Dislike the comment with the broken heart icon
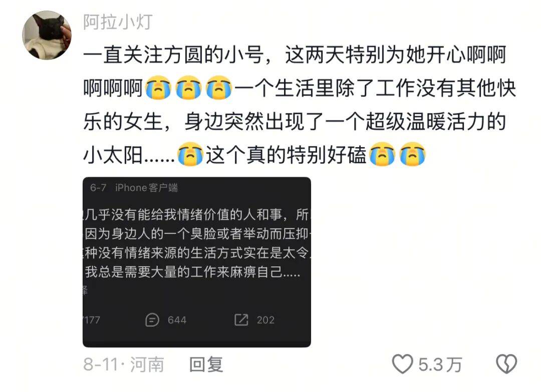The image size is (541, 392). [506, 364]
